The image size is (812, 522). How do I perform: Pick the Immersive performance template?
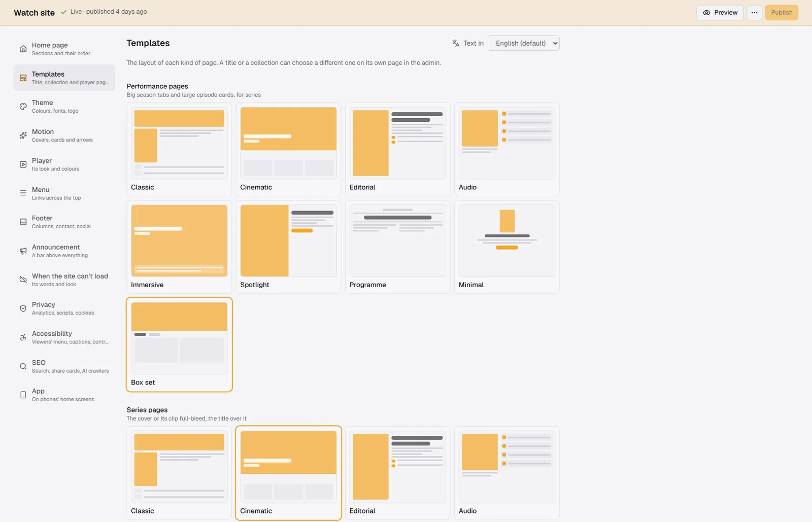coord(179,247)
